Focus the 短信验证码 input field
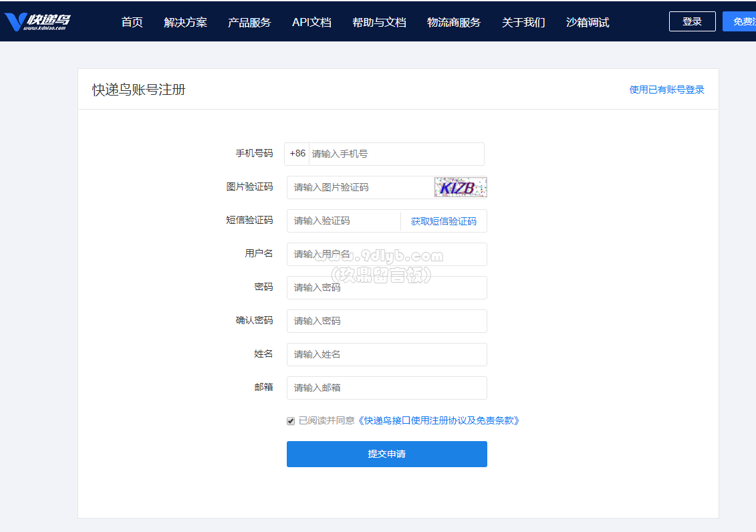This screenshot has width=756, height=532. (x=344, y=221)
